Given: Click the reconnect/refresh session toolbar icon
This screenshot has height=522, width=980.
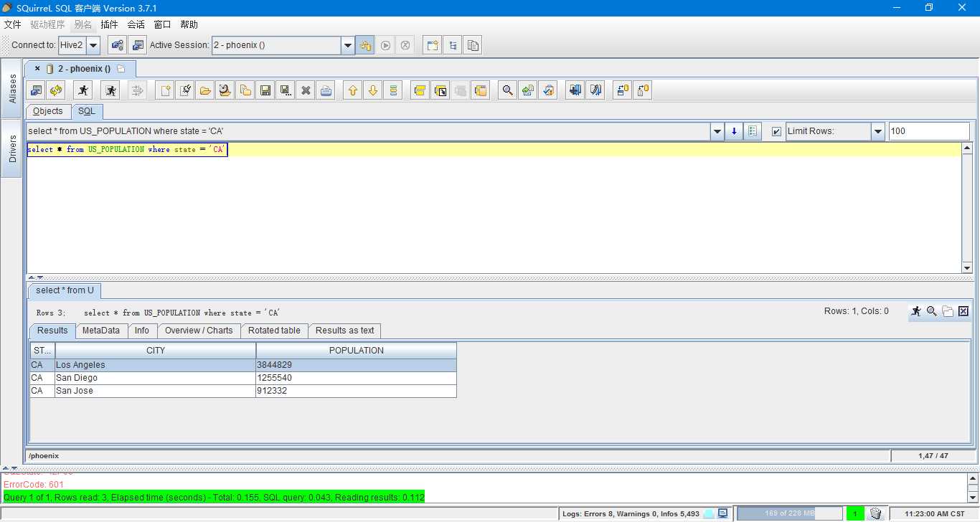Looking at the screenshot, I should coord(56,90).
